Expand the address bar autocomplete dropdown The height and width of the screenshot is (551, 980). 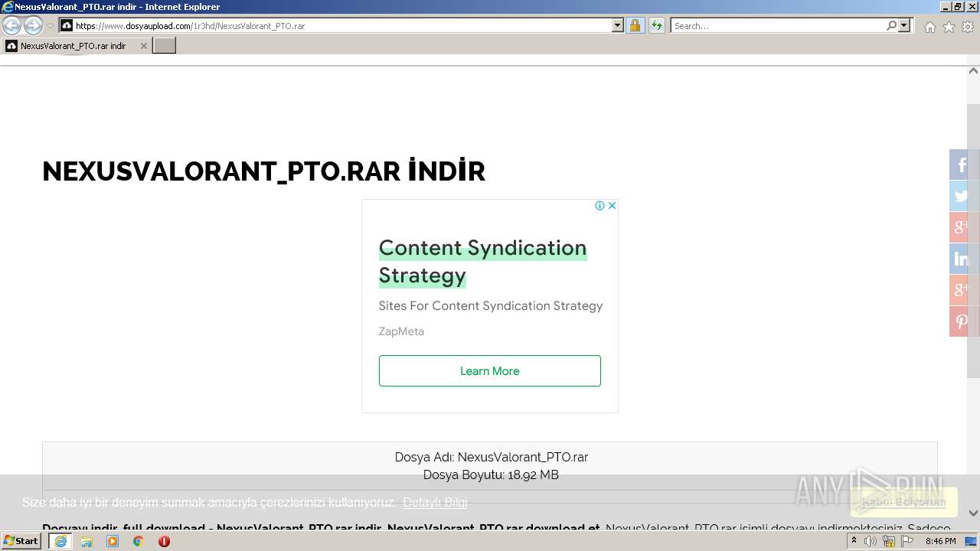pyautogui.click(x=618, y=26)
